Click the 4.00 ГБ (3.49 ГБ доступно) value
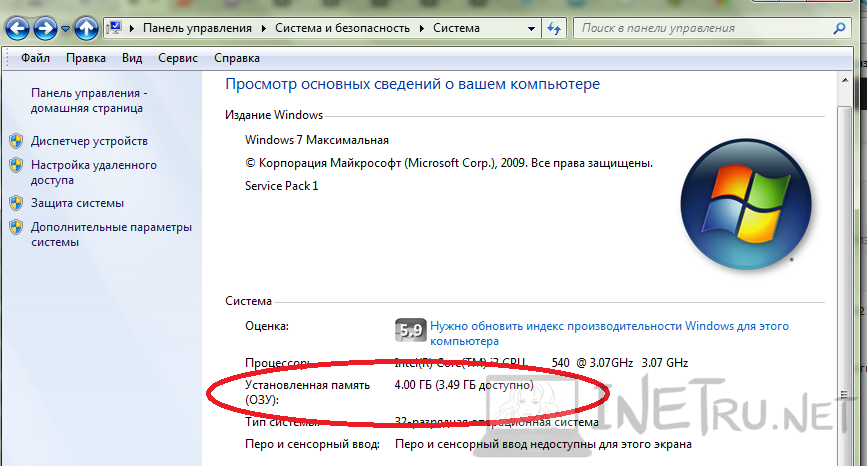The height and width of the screenshot is (466, 867). click(464, 385)
